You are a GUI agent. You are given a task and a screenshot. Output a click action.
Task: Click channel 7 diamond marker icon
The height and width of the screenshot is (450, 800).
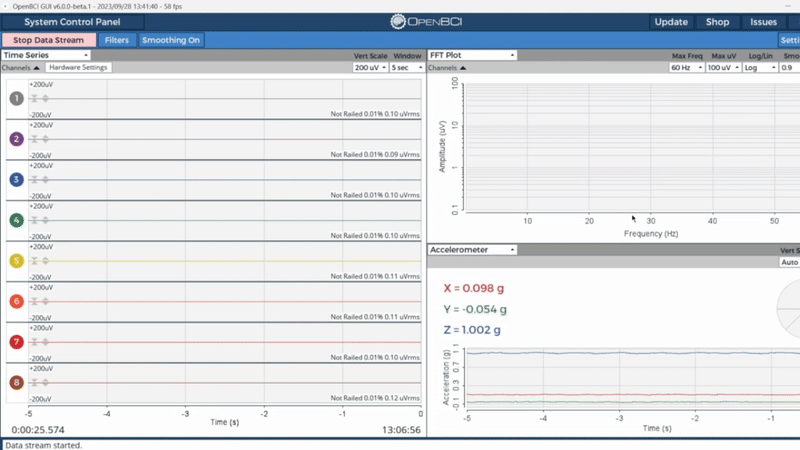click(x=45, y=342)
